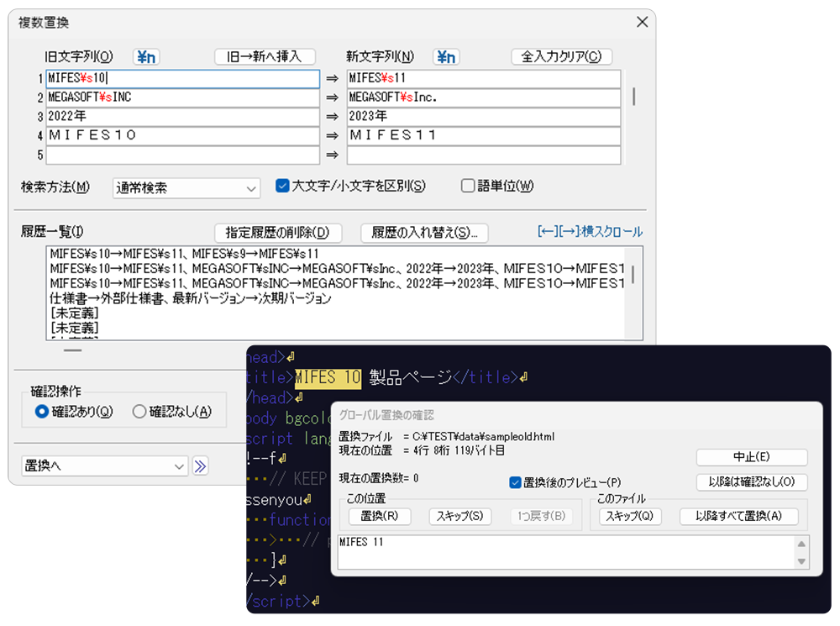Viewport: 840px width, 626px height.
Task: Enable 大文字/小文字を区別 checkbox
Action: coord(283,187)
